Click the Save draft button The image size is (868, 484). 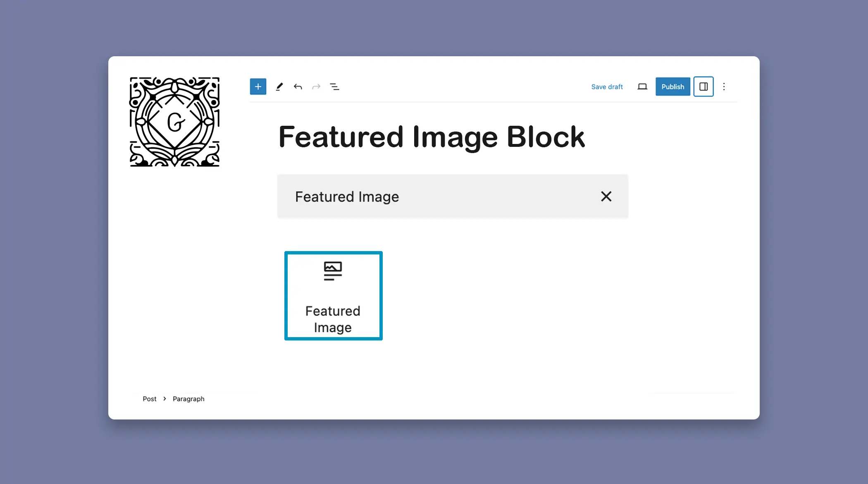[607, 86]
